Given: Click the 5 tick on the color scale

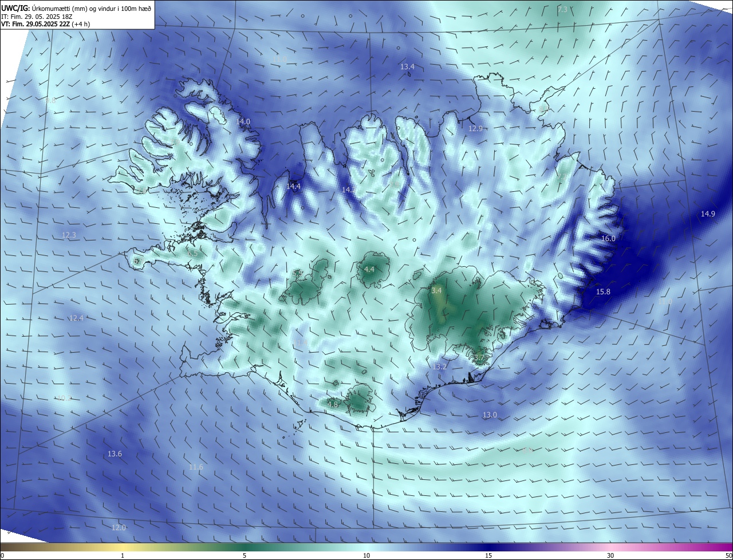Looking at the screenshot, I should pos(245,555).
